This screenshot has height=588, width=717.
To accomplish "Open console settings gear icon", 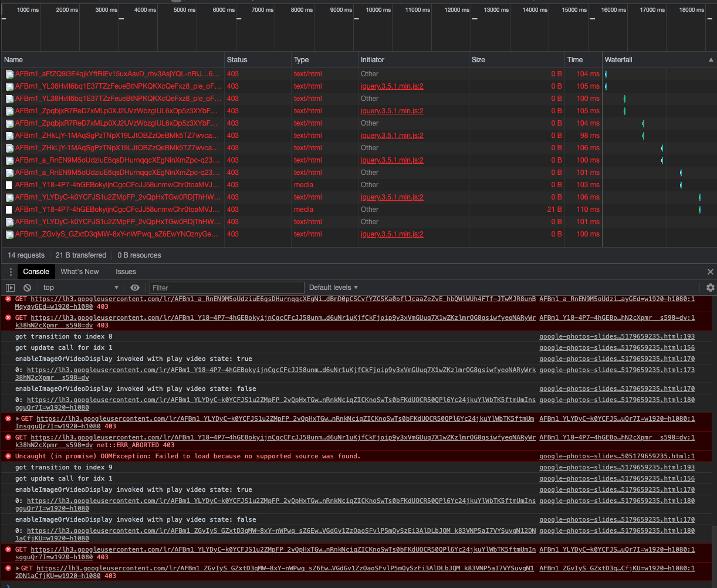I will (710, 288).
